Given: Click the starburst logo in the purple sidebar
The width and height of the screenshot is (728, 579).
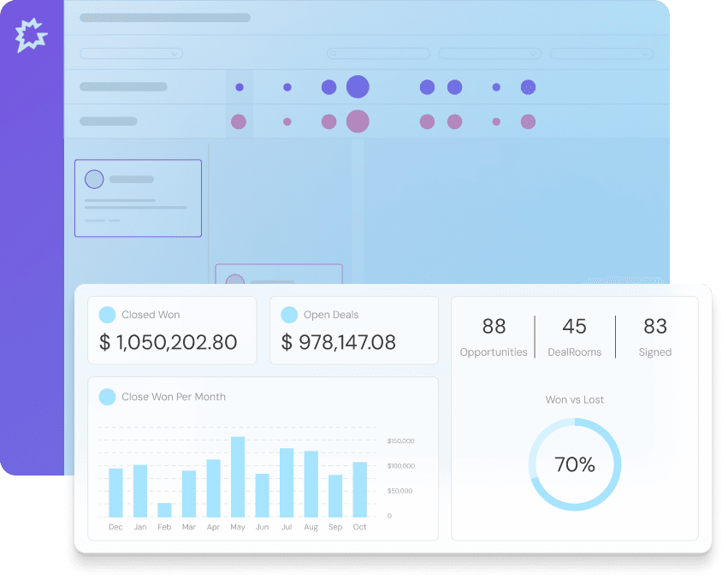Looking at the screenshot, I should (31, 35).
